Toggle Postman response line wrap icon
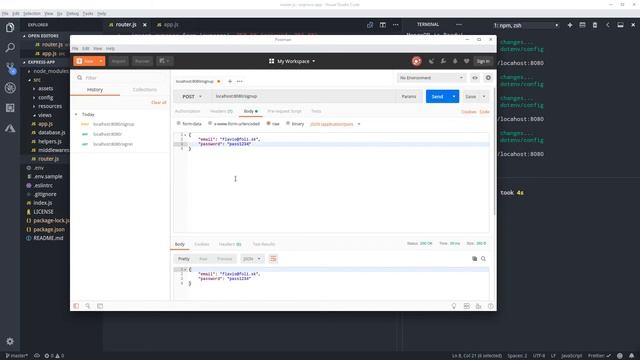 point(273,259)
